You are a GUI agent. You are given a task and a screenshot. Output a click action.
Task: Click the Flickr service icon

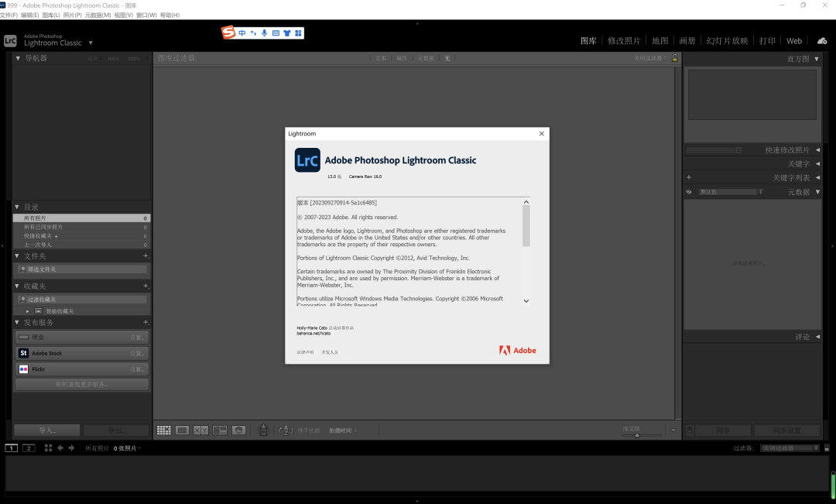coord(23,369)
